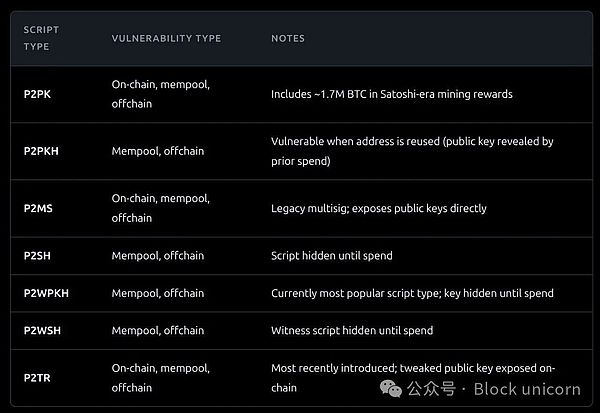This screenshot has width=600, height=413.
Task: Click the VULNERABILITY TYPE column header
Action: tap(166, 38)
